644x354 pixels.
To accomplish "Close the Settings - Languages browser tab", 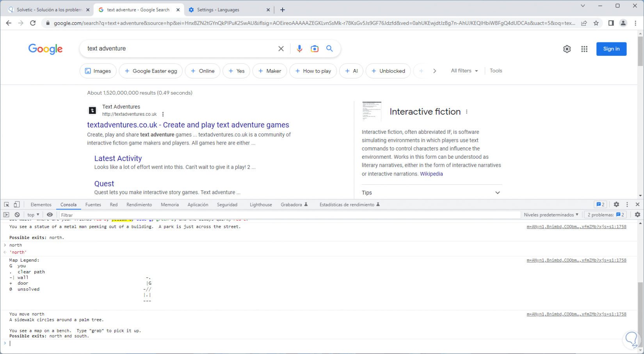I will click(x=268, y=10).
